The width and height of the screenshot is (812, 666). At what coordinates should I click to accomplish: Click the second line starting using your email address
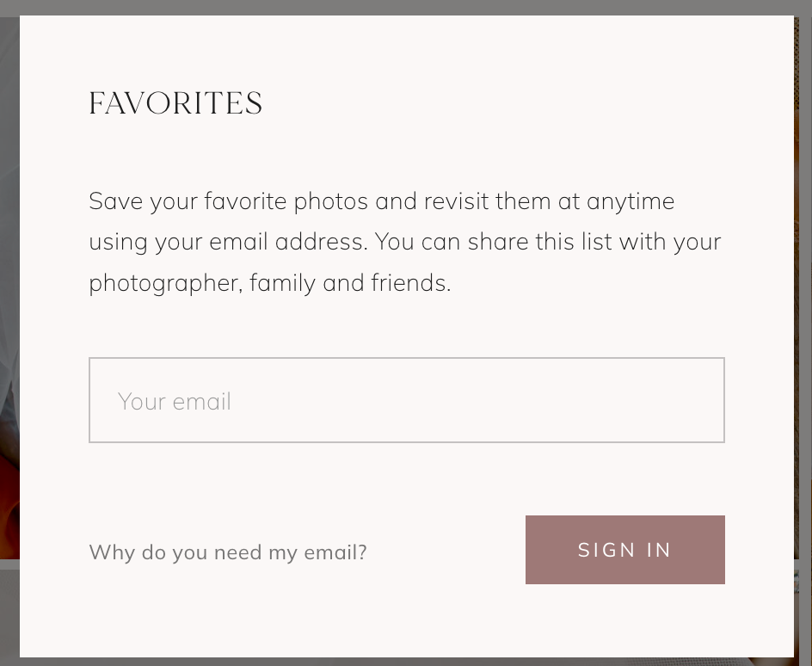pyautogui.click(x=405, y=242)
